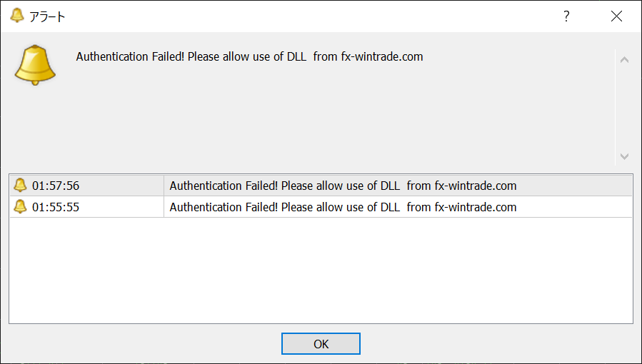Open help with the question mark button
642x364 pixels.
click(x=566, y=16)
